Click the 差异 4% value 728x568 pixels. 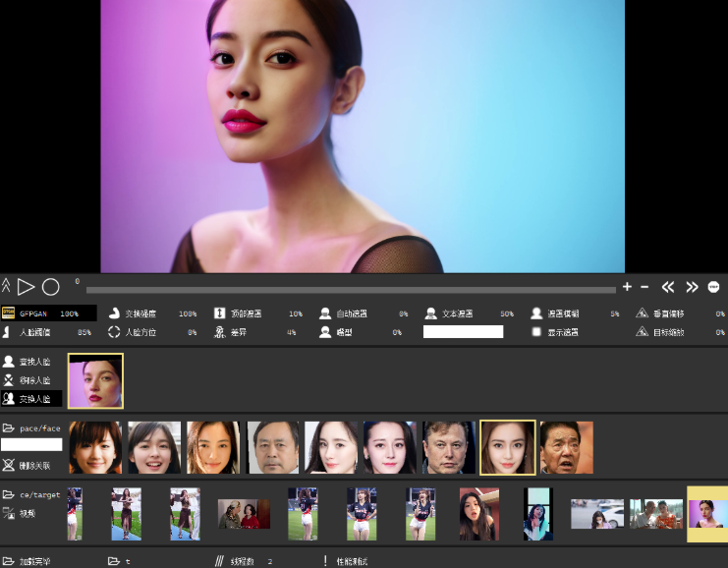[291, 332]
